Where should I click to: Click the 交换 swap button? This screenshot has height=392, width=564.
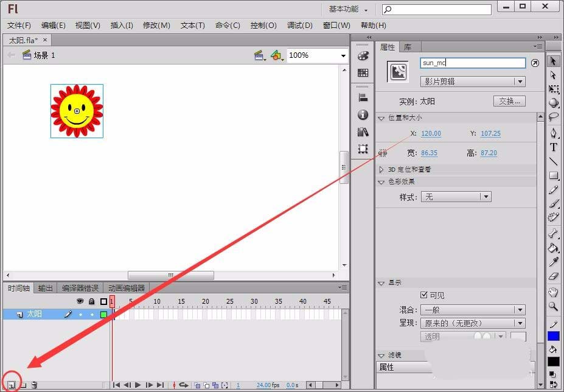(509, 102)
